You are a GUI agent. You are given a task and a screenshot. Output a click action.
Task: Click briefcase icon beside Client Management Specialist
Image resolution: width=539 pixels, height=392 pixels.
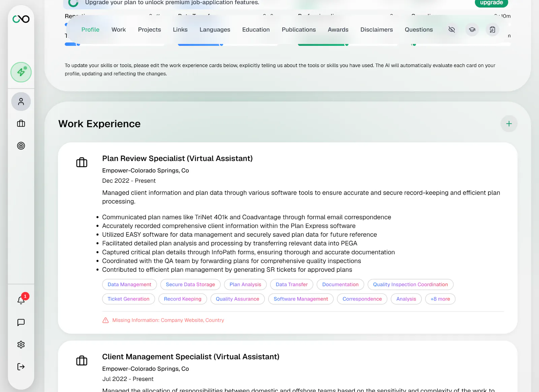(82, 361)
